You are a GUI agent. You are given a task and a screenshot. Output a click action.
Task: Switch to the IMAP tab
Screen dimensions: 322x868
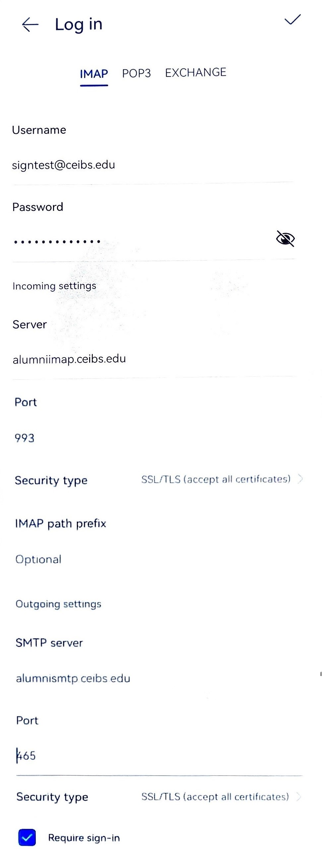pos(94,74)
